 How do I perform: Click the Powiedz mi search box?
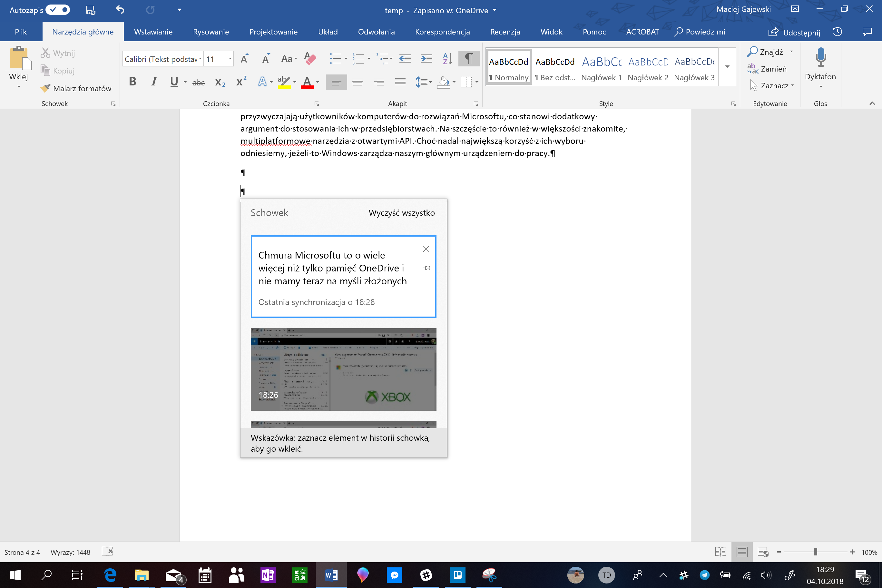point(700,32)
